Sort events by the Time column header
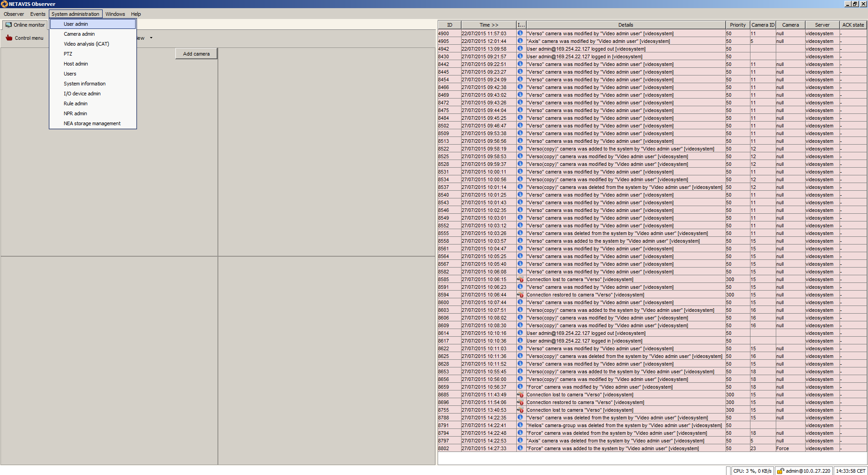868x475 pixels. [488, 25]
